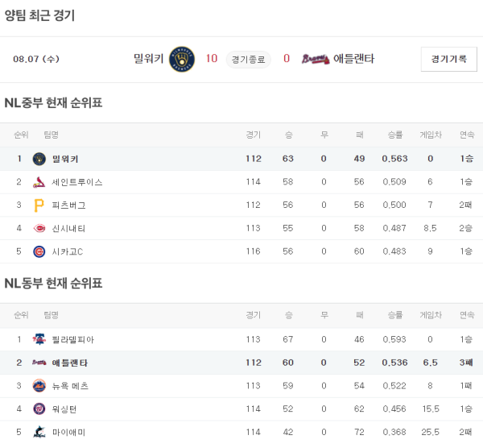The height and width of the screenshot is (448, 483).
Task: Click the Milwaukee Brewers logo in match header
Action: point(182,59)
